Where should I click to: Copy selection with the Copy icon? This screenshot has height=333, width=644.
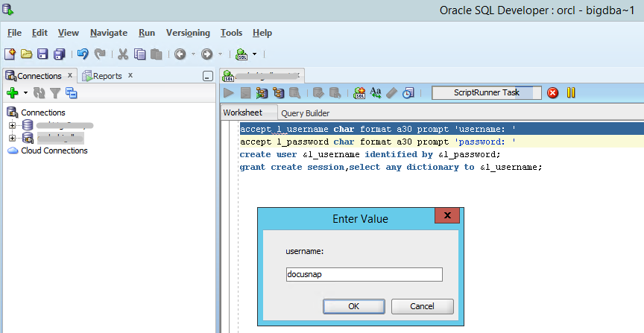click(x=139, y=54)
